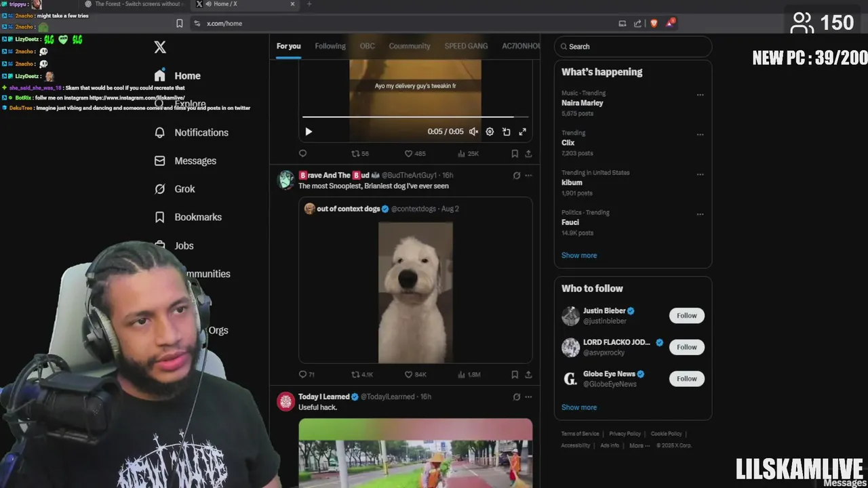Open site settings icon beside x.com/home
This screenshot has width=868, height=488.
(x=197, y=23)
